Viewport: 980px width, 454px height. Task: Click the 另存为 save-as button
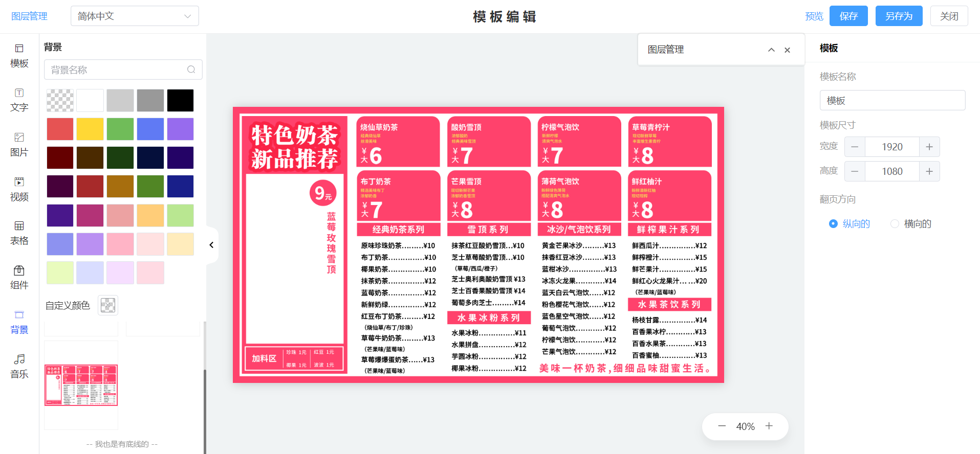(x=898, y=16)
